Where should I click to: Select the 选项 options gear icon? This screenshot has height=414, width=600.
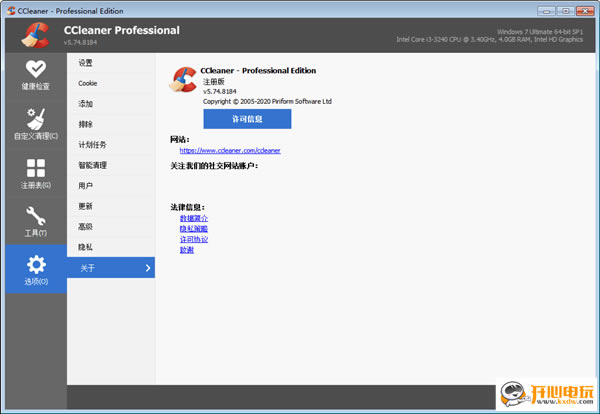pos(36,264)
